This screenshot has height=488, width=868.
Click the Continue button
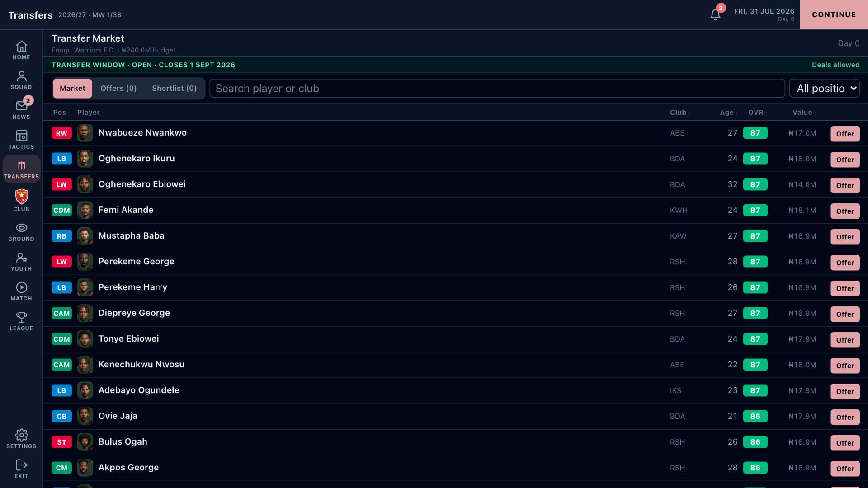click(834, 14)
